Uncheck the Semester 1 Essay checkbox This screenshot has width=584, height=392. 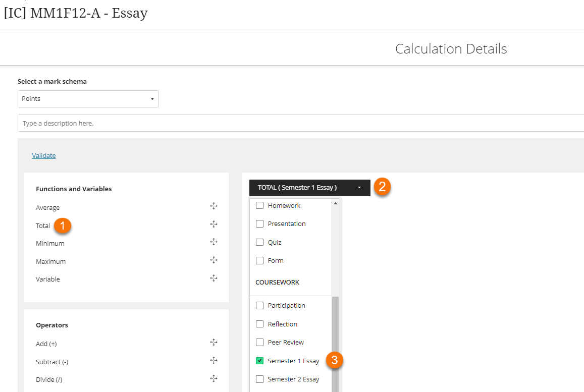(260, 360)
